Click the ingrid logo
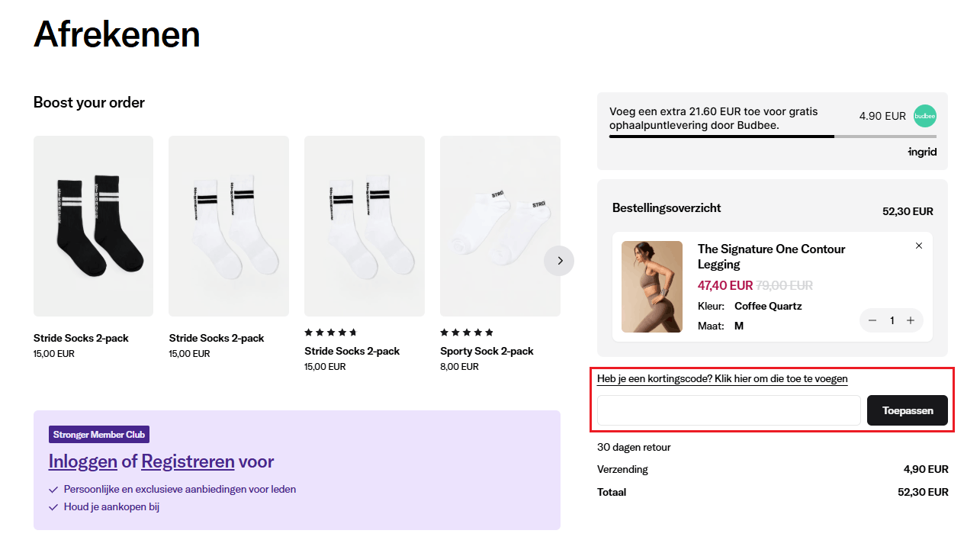This screenshot has height=540, width=980. [x=922, y=152]
